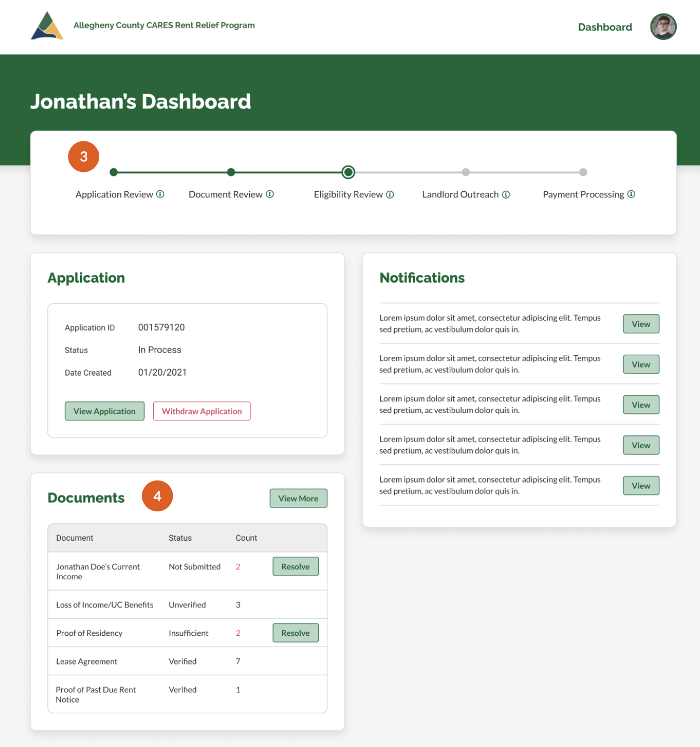
Task: Select Proof of Past Due Rent Notice row
Action: (x=187, y=694)
